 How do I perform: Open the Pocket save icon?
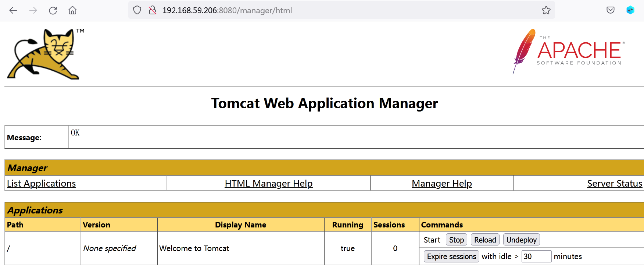pyautogui.click(x=611, y=10)
